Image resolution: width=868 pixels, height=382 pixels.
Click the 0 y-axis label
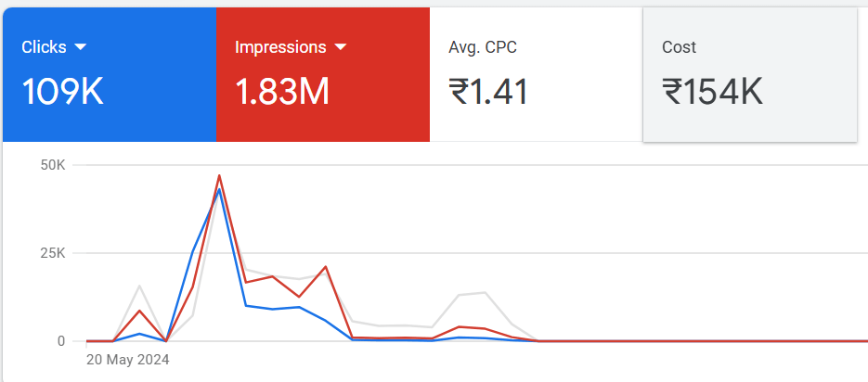tap(60, 341)
